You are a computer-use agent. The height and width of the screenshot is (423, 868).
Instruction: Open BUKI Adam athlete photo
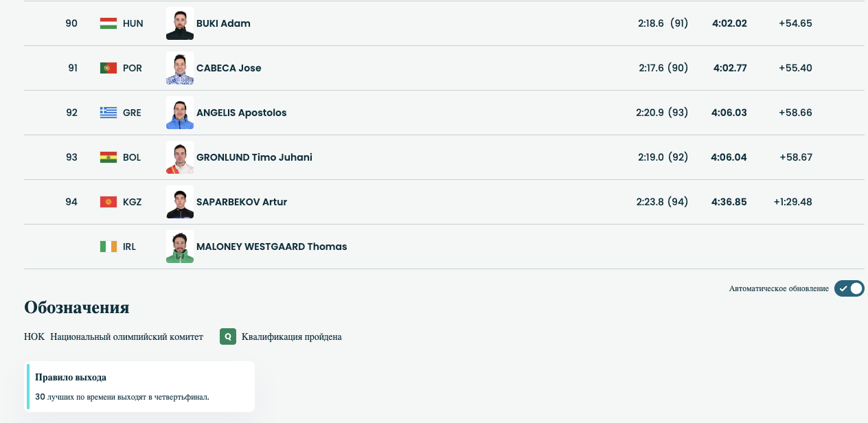[180, 23]
